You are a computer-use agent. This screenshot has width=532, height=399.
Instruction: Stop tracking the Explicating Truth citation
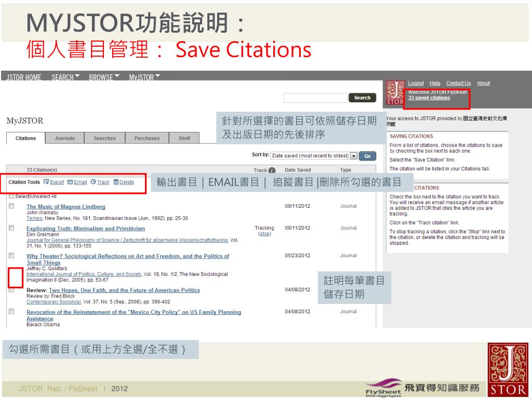pyautogui.click(x=264, y=234)
